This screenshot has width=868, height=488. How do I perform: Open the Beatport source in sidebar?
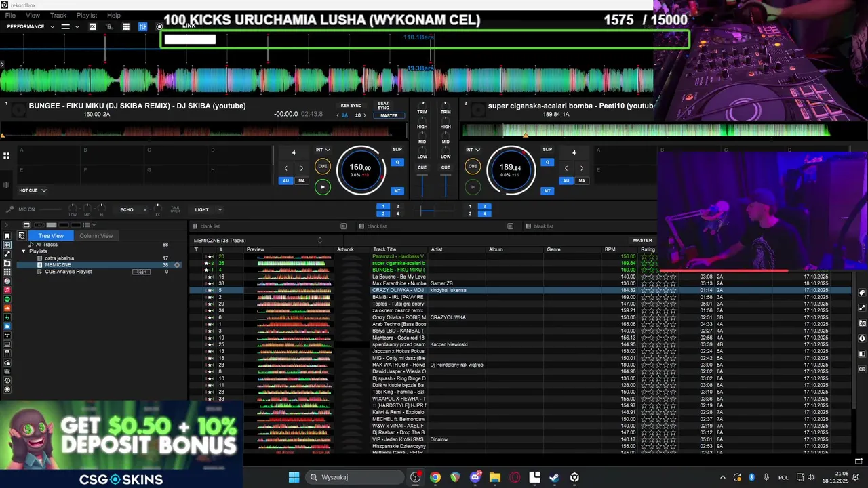pyautogui.click(x=7, y=317)
